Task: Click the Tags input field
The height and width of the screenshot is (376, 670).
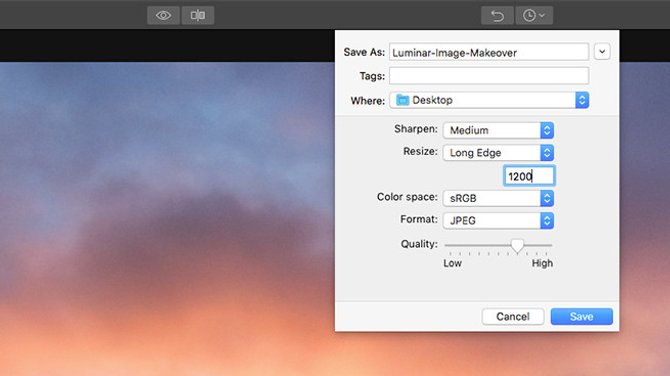Action: coord(489,76)
